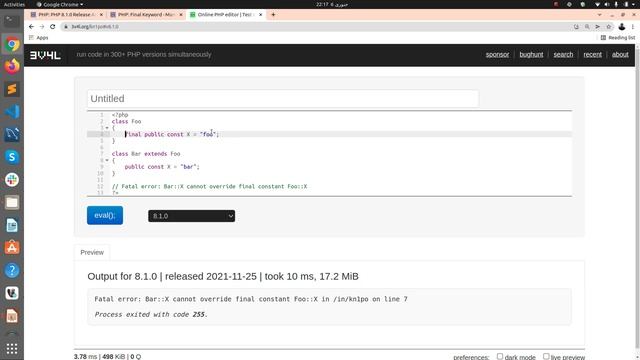
Task: Open the Help icon in the dock
Action: point(12,270)
